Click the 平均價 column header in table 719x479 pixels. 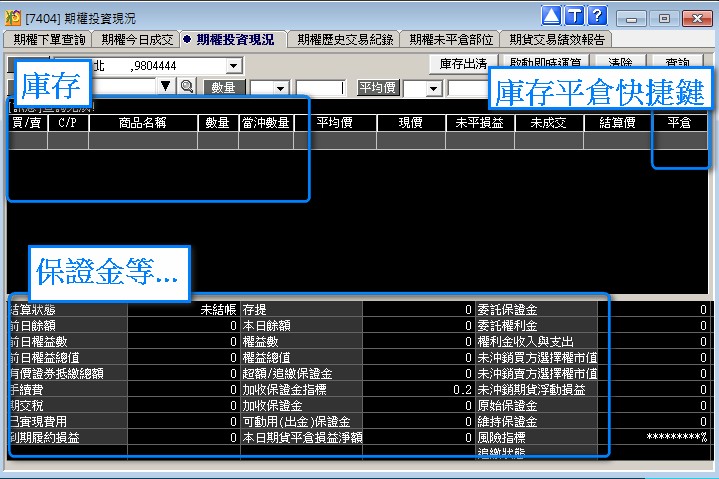(x=334, y=123)
